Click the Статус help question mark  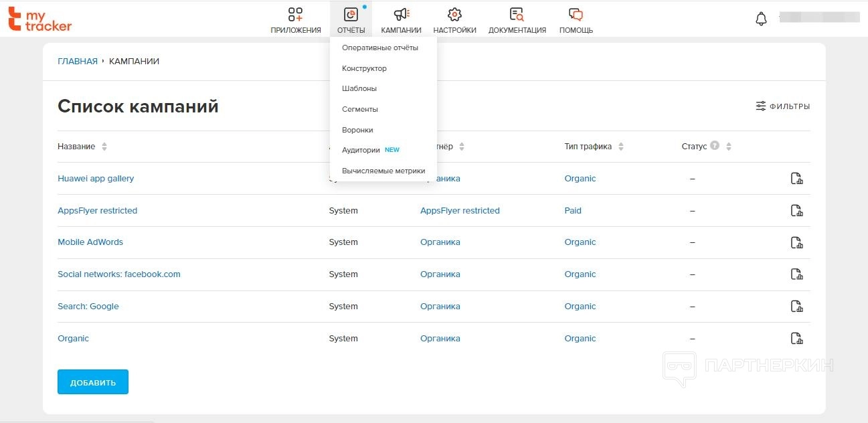(715, 146)
